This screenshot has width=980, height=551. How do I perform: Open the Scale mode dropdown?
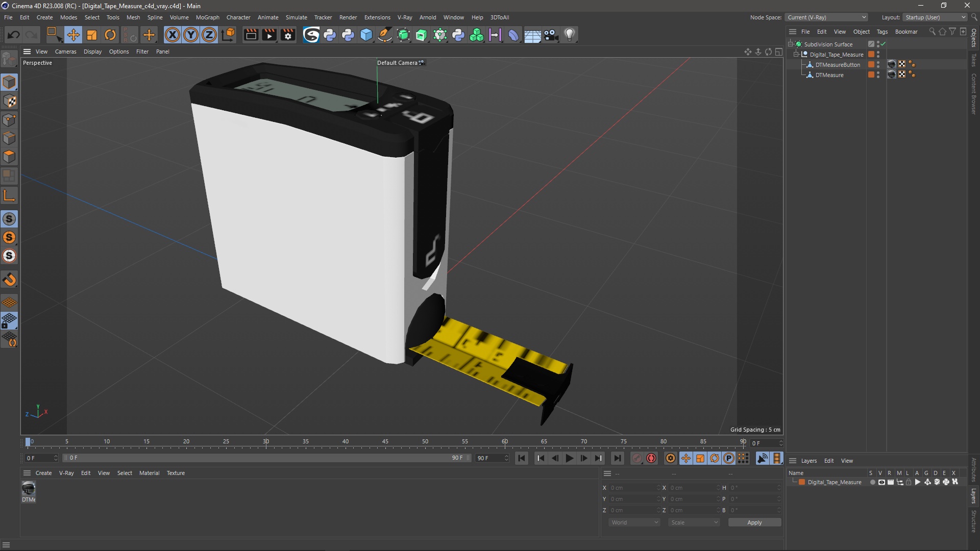click(x=694, y=522)
